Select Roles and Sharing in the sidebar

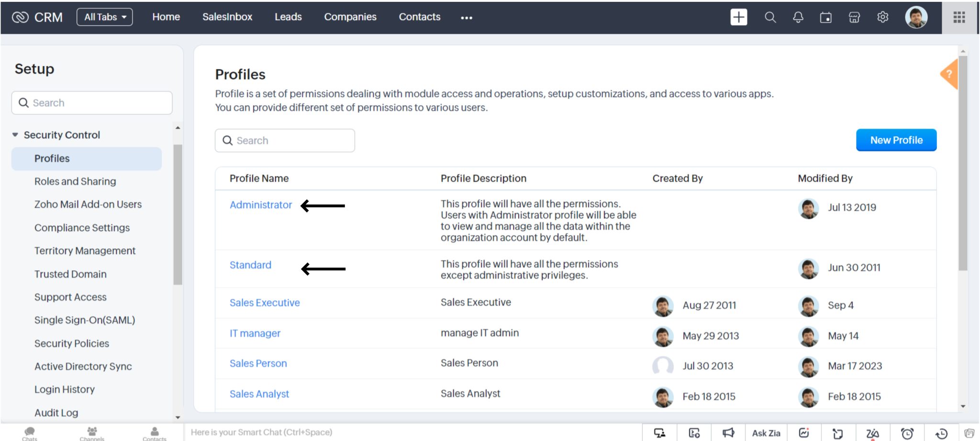click(75, 181)
